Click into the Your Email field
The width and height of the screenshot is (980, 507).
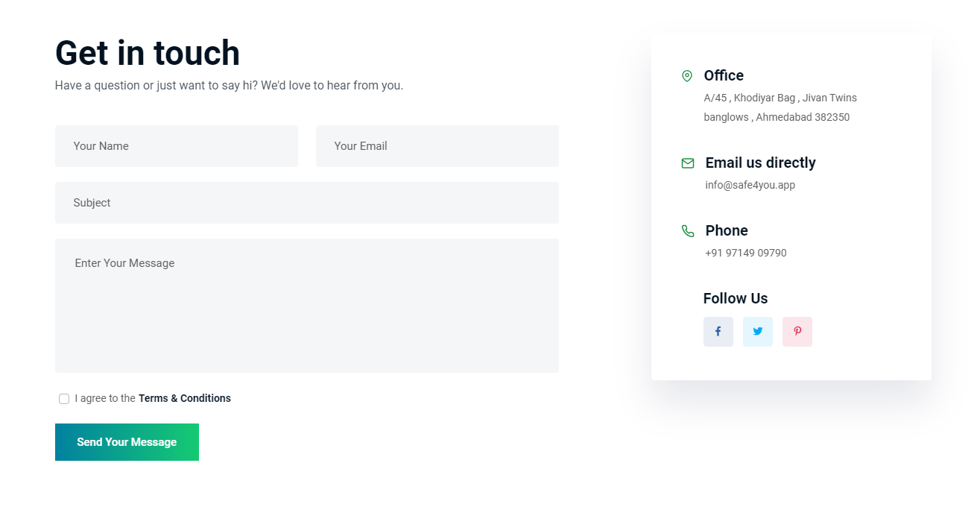click(x=437, y=146)
